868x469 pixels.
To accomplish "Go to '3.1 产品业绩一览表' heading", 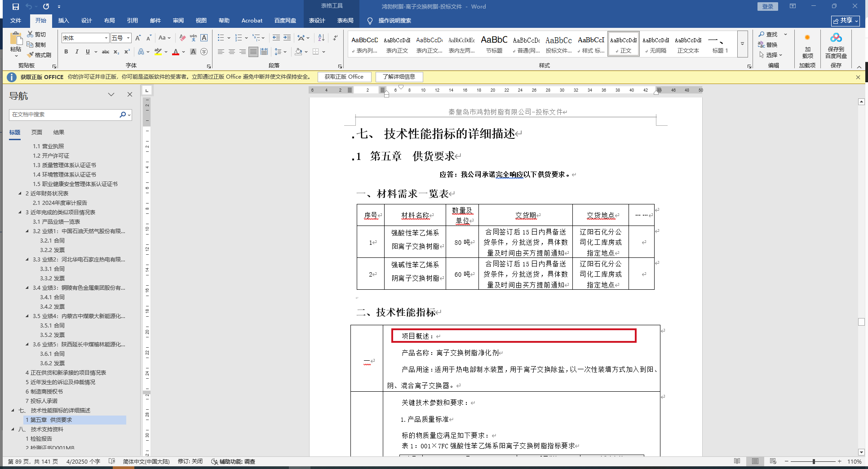I will coord(56,222).
